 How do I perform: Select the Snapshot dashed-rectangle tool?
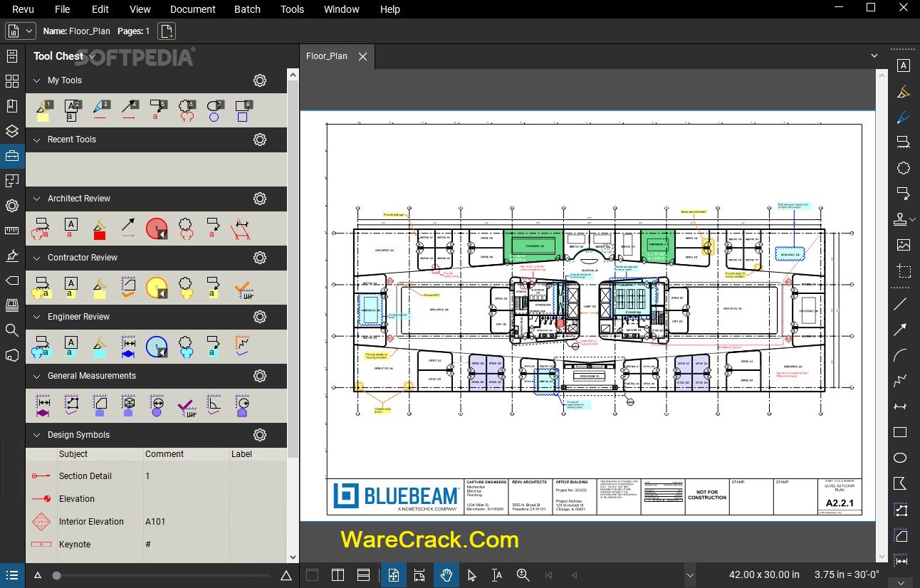click(x=903, y=271)
